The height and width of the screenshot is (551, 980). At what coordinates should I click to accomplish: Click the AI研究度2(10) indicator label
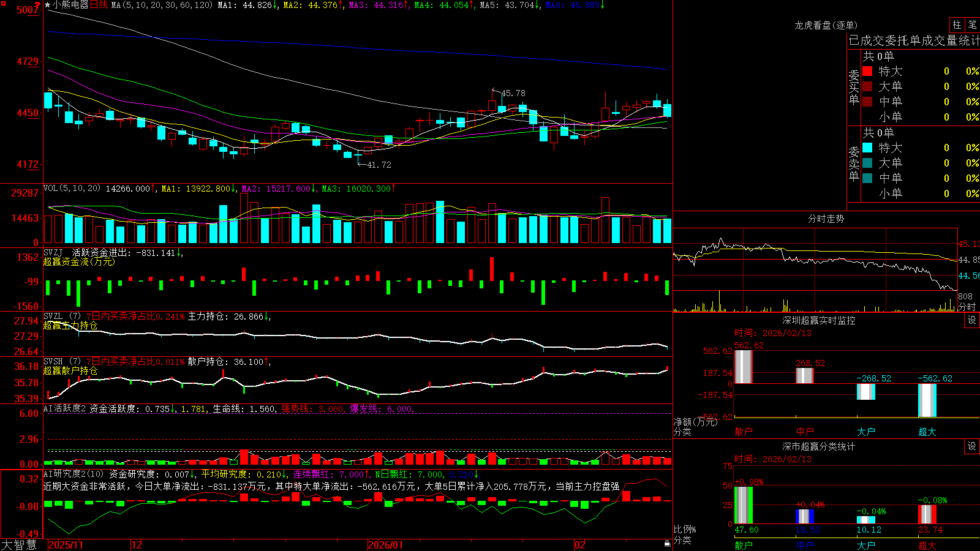(x=74, y=474)
